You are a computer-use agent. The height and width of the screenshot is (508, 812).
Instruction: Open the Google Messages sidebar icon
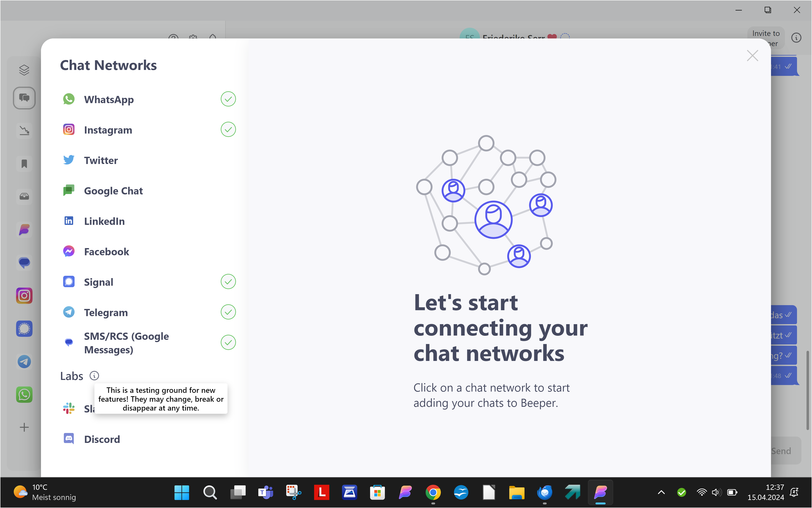[24, 263]
